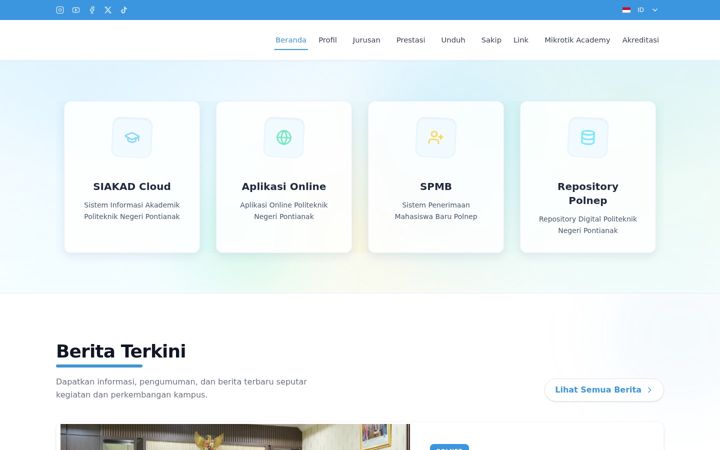Expand the ID language dropdown chevron
This screenshot has width=720, height=450.
pos(655,10)
